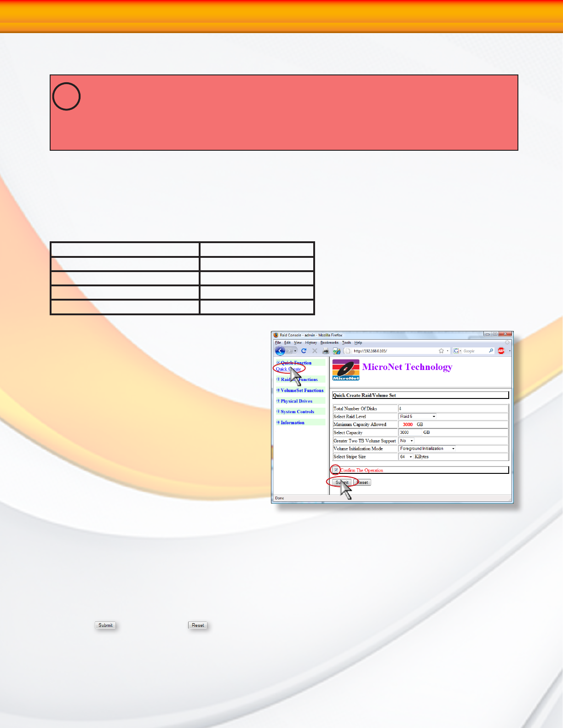Click the Stop loading X icon
Image resolution: width=563 pixels, height=728 pixels.
[x=315, y=351]
